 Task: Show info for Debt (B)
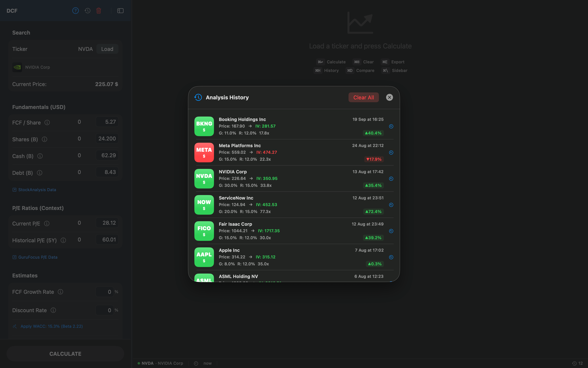click(x=40, y=173)
